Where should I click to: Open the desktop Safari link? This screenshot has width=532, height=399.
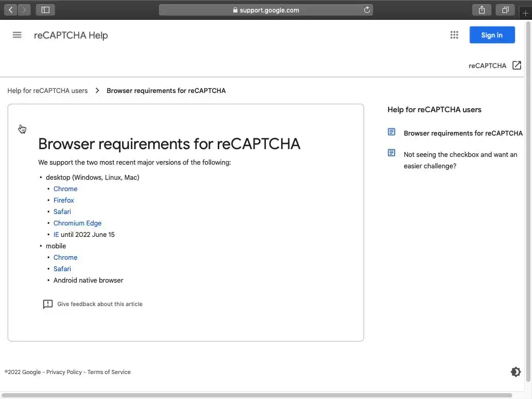click(x=62, y=212)
